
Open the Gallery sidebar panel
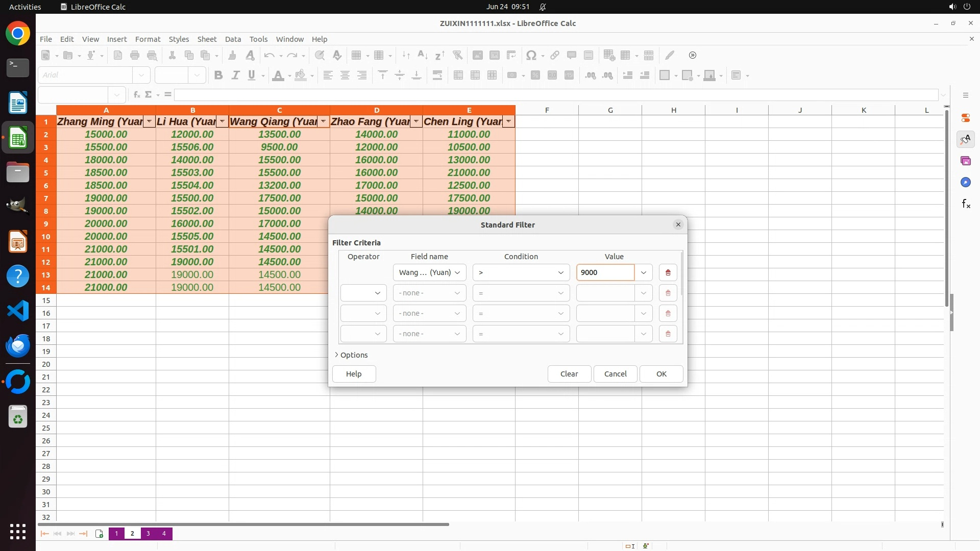(x=966, y=161)
